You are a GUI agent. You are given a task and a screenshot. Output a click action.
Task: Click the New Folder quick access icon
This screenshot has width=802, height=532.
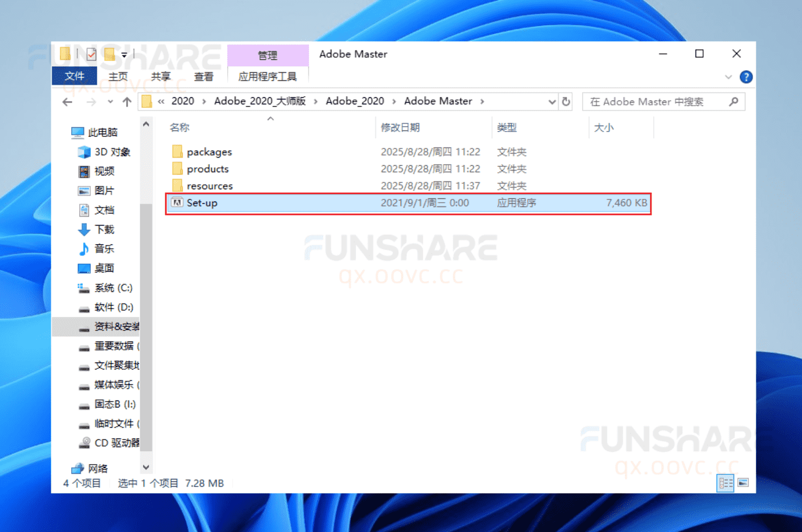tap(109, 53)
